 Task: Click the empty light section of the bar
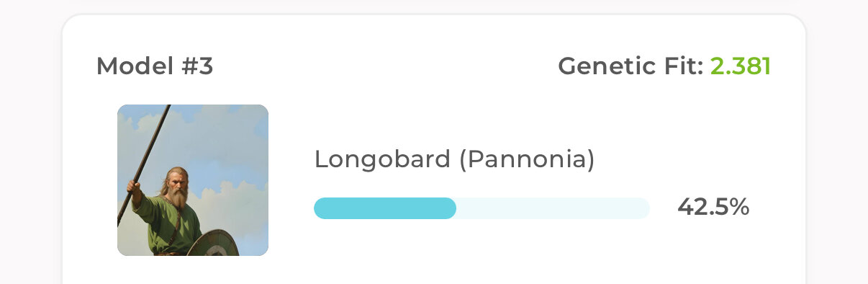point(553,208)
